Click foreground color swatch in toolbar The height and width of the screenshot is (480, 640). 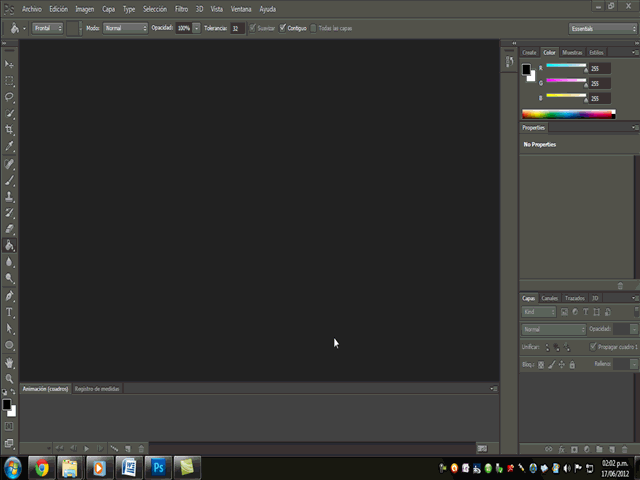coord(7,404)
